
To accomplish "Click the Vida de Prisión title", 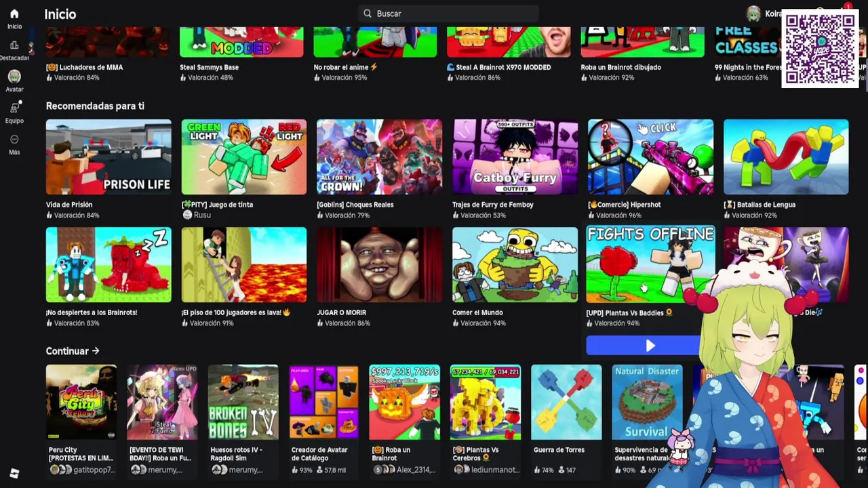I will (69, 205).
